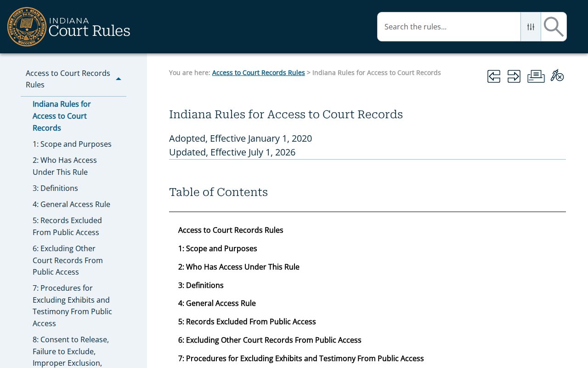The height and width of the screenshot is (368, 588).
Task: Open sidebar item 5: Records Excluded From Public Access
Action: click(67, 226)
